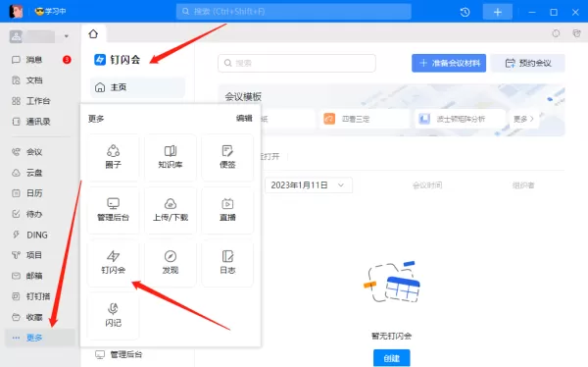Expand the organization switcher dropdown arrow
Screen dimensions: 588x367
(x=67, y=36)
